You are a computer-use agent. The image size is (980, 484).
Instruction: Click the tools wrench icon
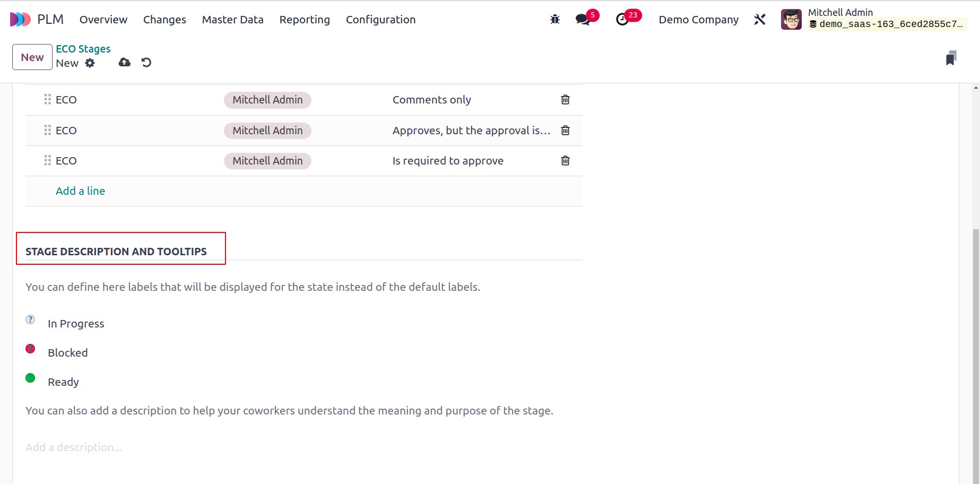pos(760,20)
